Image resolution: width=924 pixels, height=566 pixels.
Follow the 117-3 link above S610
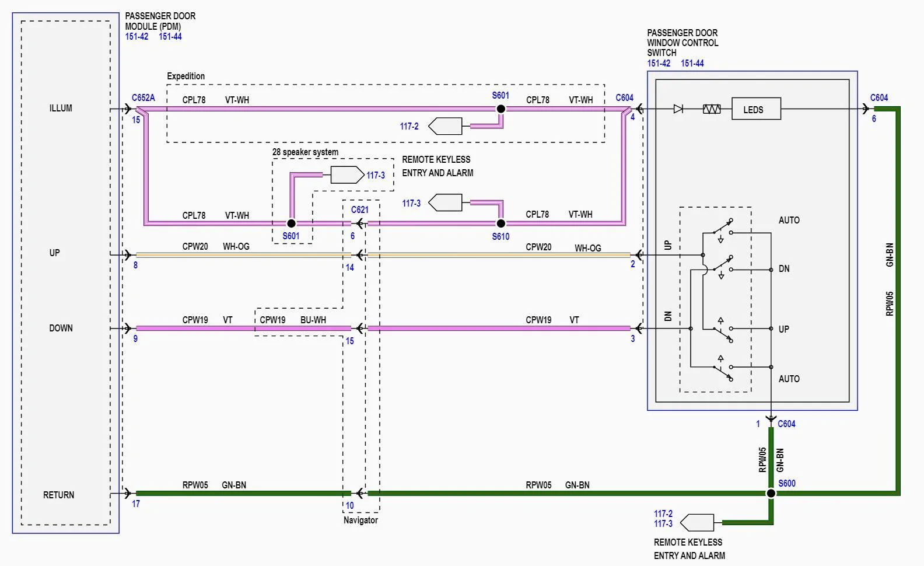pyautogui.click(x=411, y=203)
